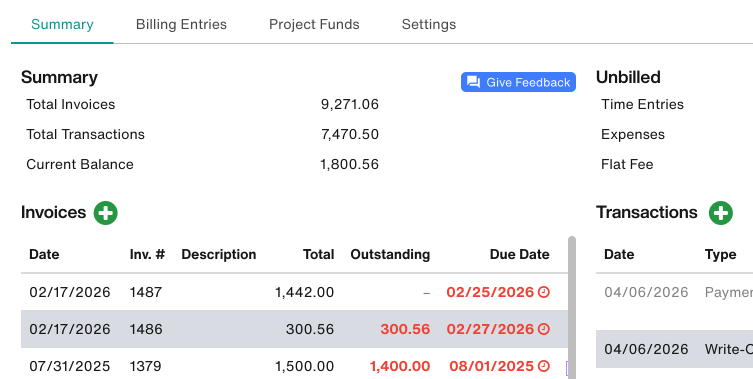753x379 pixels.
Task: Click the due date 02/25/2026
Action: [490, 292]
